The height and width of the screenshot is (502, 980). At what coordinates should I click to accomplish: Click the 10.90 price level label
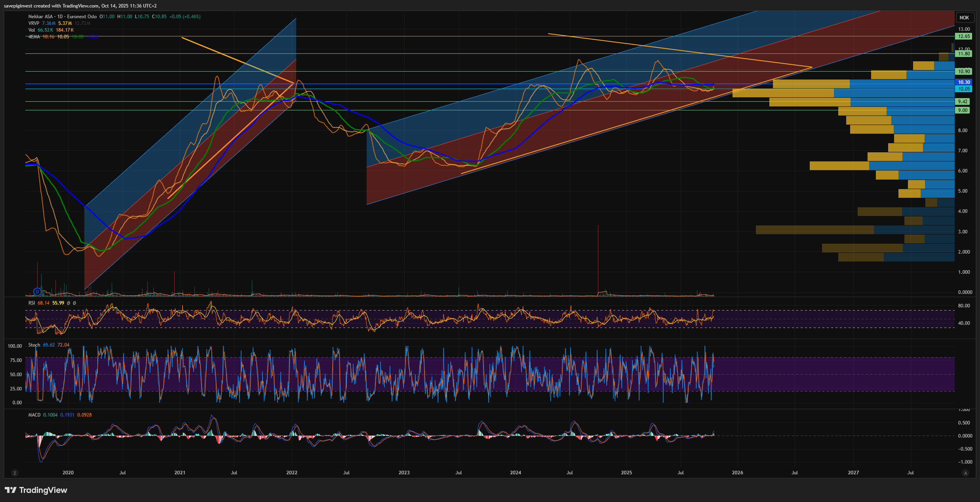coord(963,72)
